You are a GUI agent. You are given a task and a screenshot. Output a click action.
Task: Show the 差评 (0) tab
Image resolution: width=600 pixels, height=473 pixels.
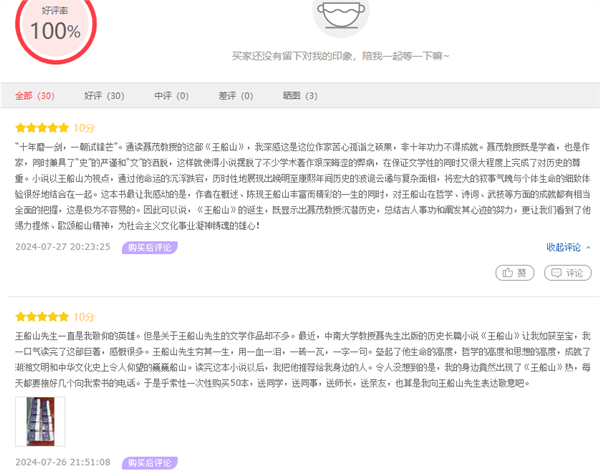(x=236, y=96)
